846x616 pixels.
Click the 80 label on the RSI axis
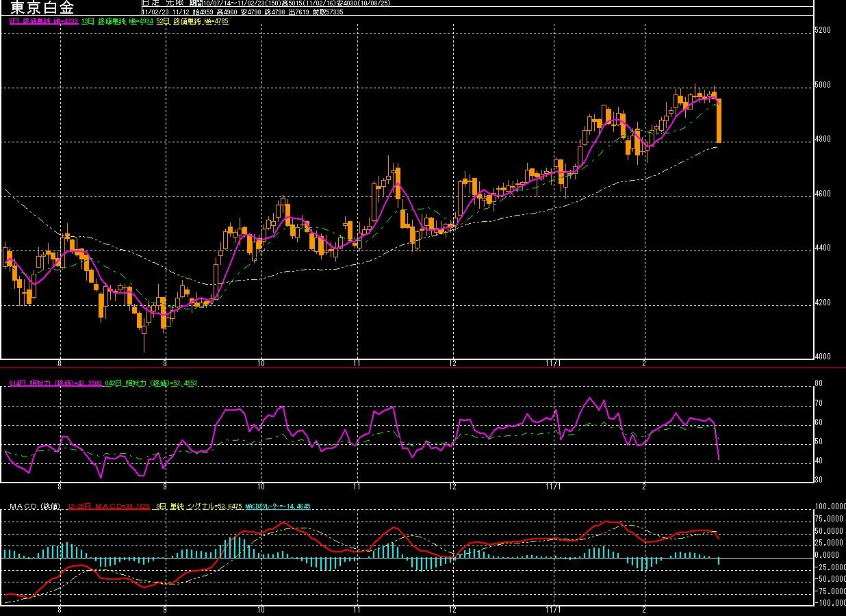click(819, 385)
